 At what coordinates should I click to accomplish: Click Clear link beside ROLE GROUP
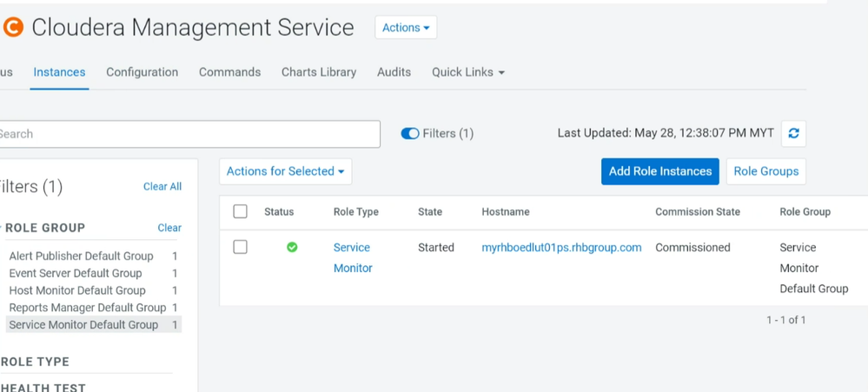(169, 228)
